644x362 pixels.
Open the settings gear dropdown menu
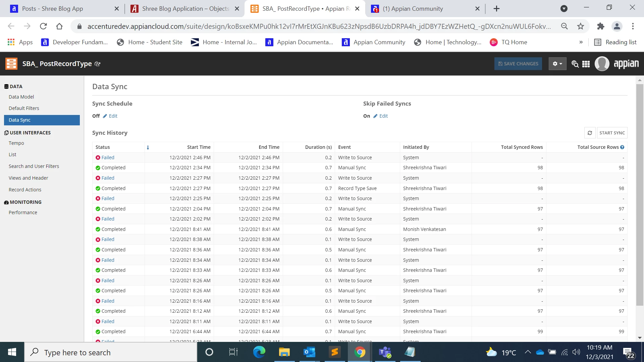pyautogui.click(x=557, y=64)
